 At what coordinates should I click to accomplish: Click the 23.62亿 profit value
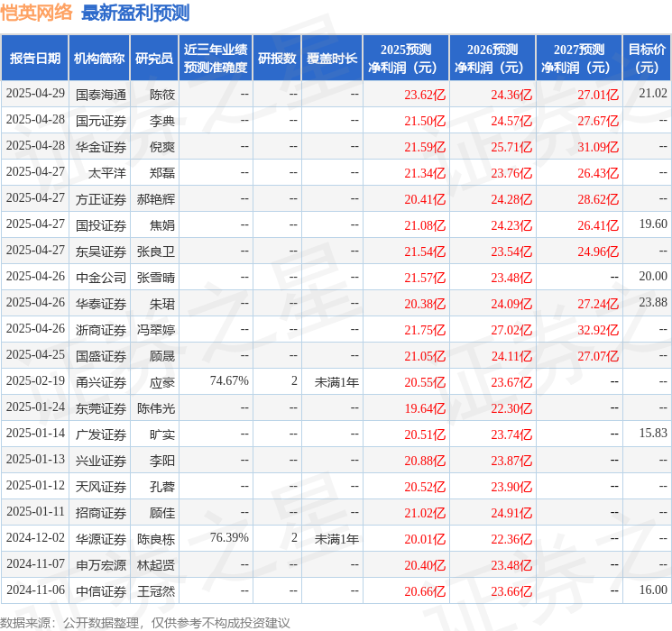click(x=425, y=95)
